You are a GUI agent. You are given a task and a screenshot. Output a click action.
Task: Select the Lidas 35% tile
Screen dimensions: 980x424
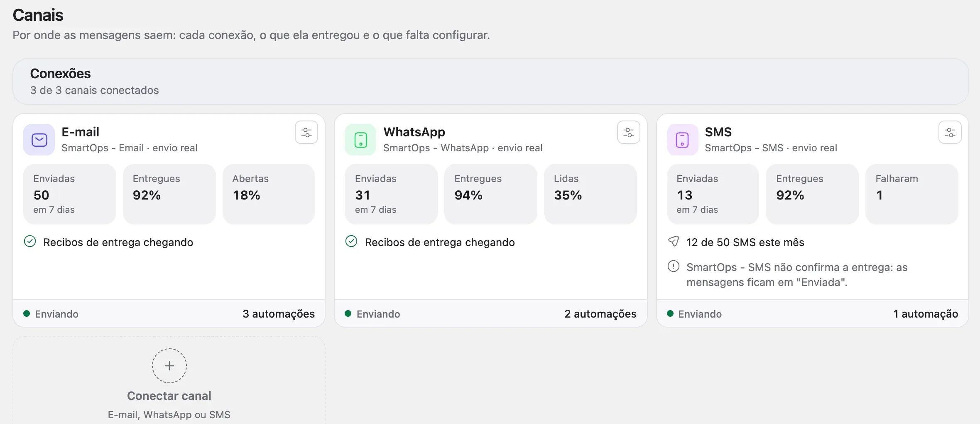point(590,194)
